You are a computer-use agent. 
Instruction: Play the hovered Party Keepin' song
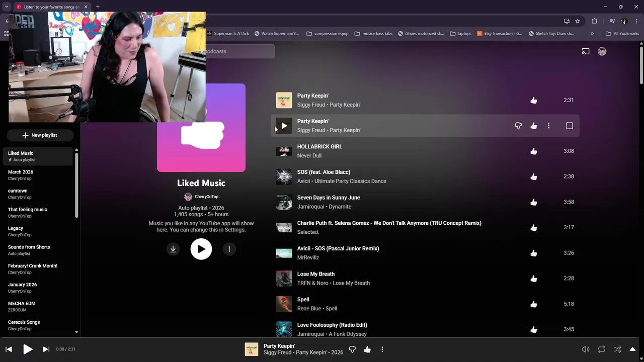coord(284,126)
